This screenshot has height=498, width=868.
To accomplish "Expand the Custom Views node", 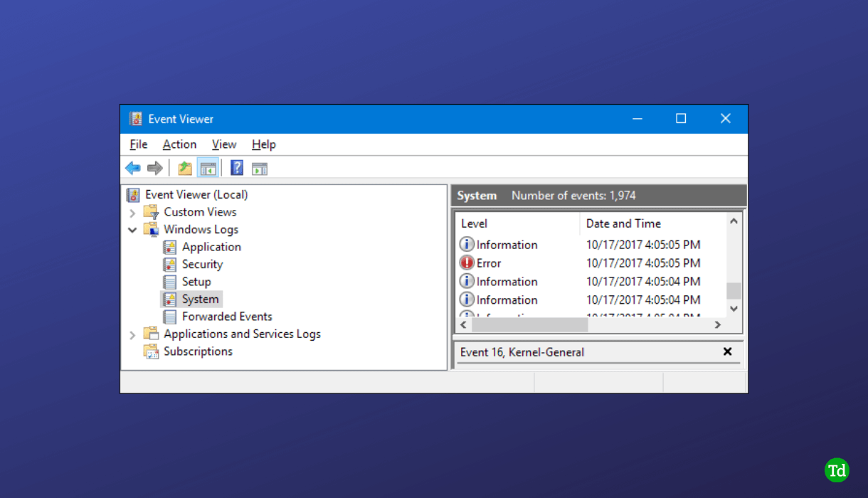I will click(x=133, y=211).
